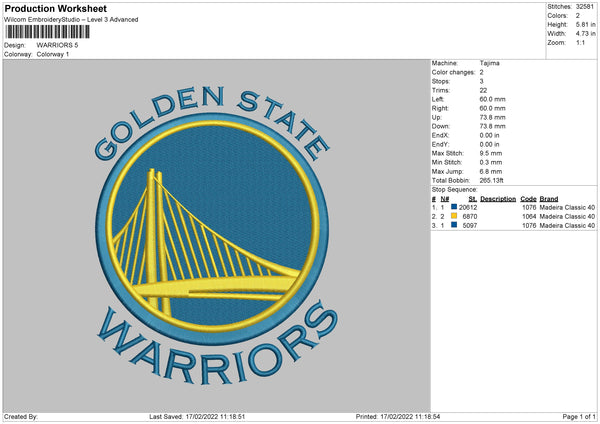
Task: Click the 'Colors:' label in header
Action: (557, 16)
